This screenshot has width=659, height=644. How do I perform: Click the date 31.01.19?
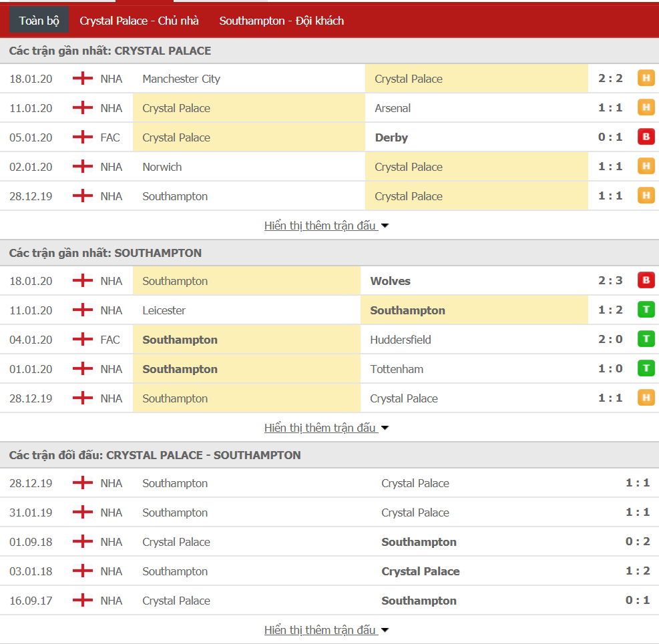point(31,513)
